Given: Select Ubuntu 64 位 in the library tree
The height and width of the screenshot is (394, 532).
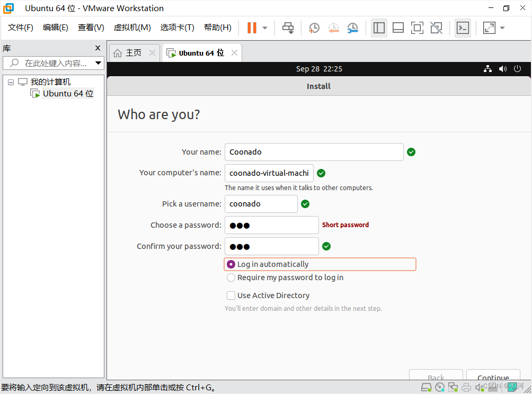Looking at the screenshot, I should 68,94.
